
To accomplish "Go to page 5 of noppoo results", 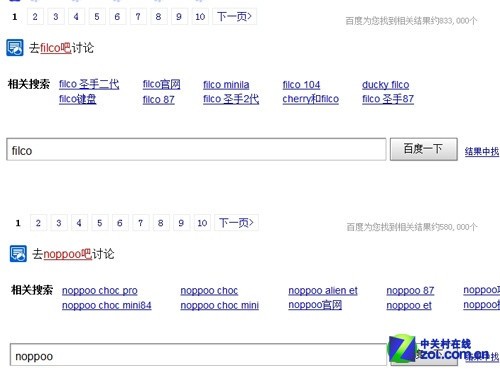I will tap(99, 223).
